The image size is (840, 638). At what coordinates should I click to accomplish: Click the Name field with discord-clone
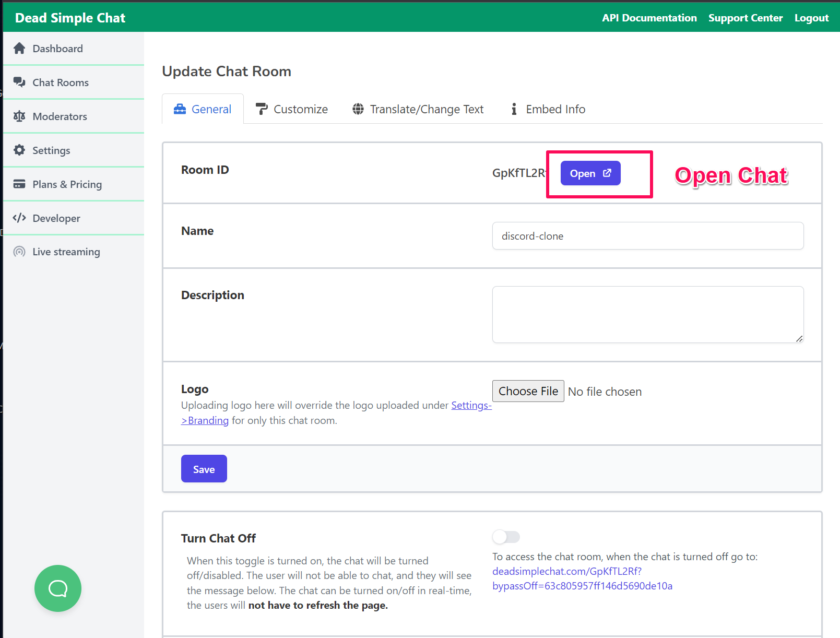pyautogui.click(x=648, y=236)
